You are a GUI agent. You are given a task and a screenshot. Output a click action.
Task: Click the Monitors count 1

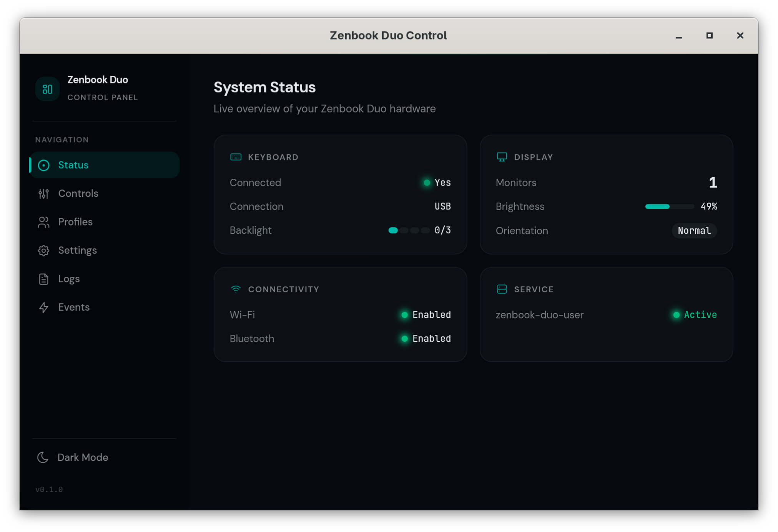tap(713, 183)
